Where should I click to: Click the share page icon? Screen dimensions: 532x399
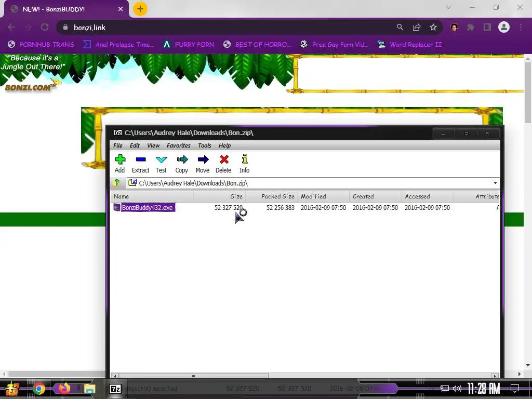[417, 27]
